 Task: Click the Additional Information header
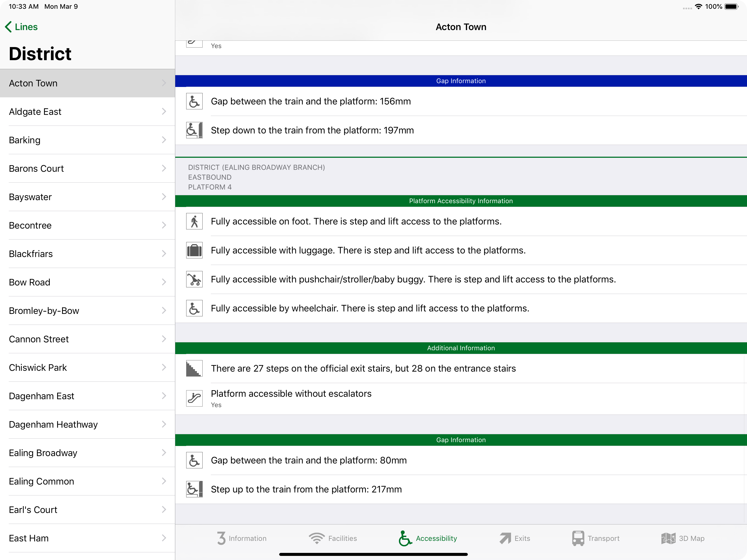point(461,348)
